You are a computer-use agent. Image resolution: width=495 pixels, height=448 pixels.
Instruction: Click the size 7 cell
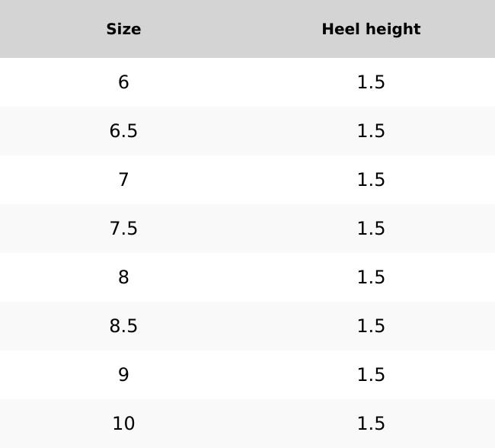click(x=123, y=180)
